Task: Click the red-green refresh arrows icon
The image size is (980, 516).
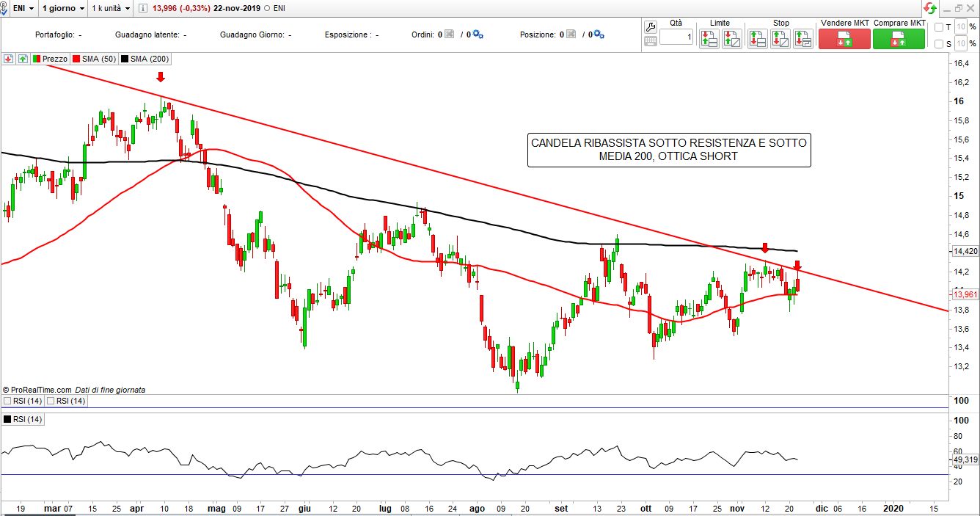Action: (930, 8)
